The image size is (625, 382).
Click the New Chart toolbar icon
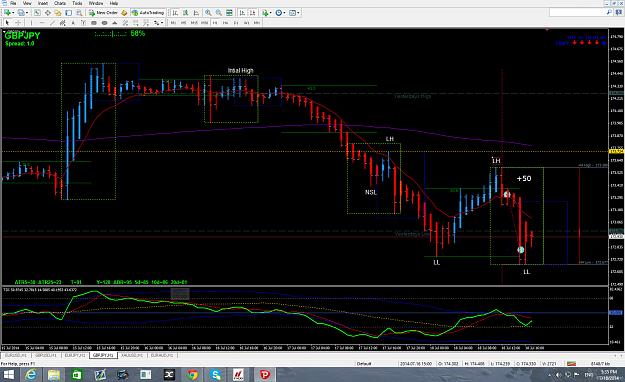pyautogui.click(x=7, y=13)
